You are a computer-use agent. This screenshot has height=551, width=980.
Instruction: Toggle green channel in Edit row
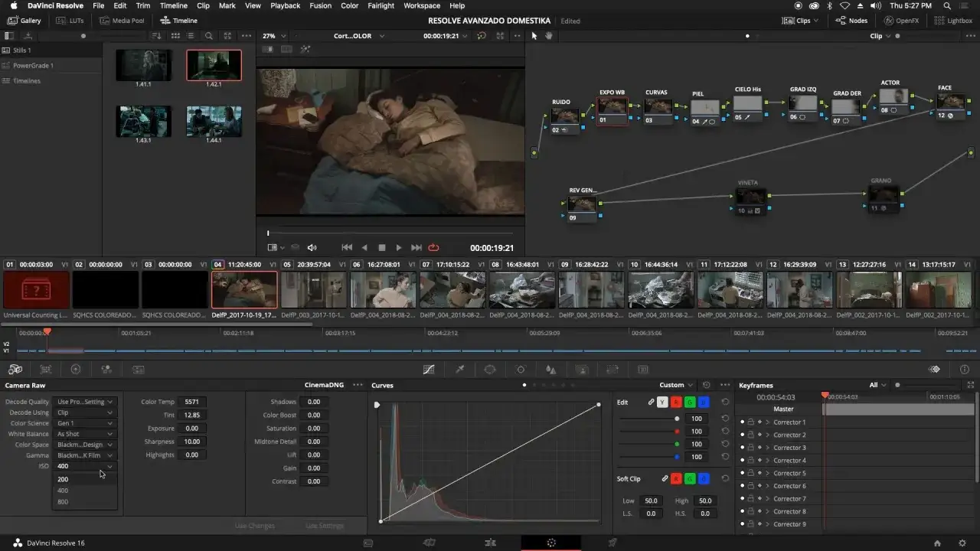coord(690,402)
